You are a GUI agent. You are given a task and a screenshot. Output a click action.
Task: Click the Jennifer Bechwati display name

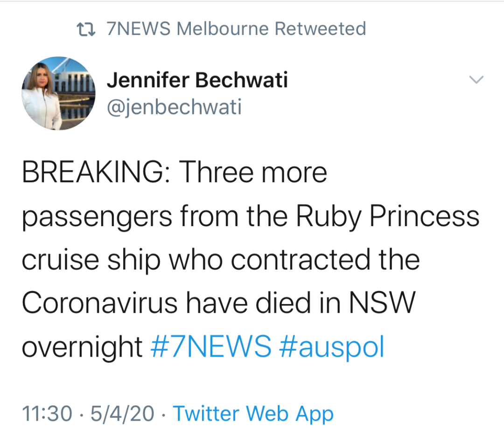197,80
